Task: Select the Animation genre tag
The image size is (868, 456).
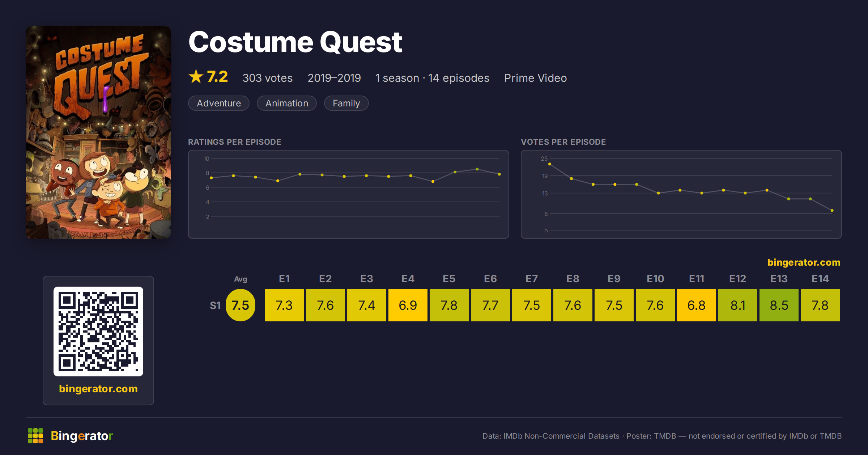Action: tap(287, 103)
